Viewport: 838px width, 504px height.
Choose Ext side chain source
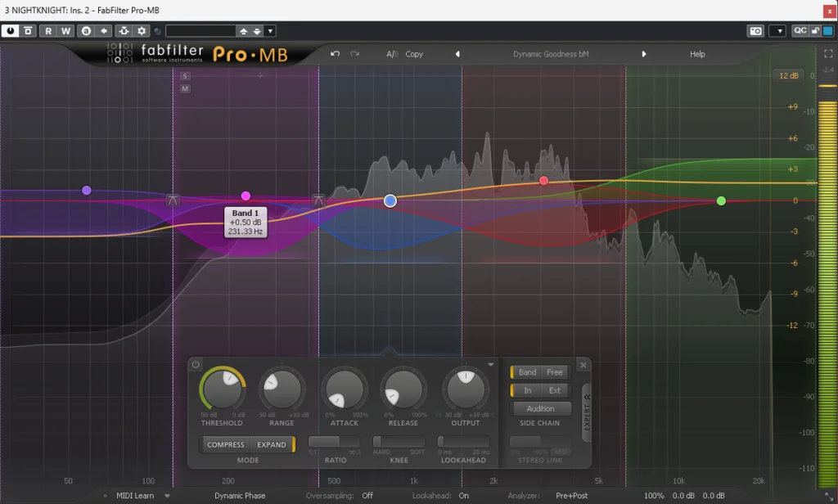tap(555, 391)
